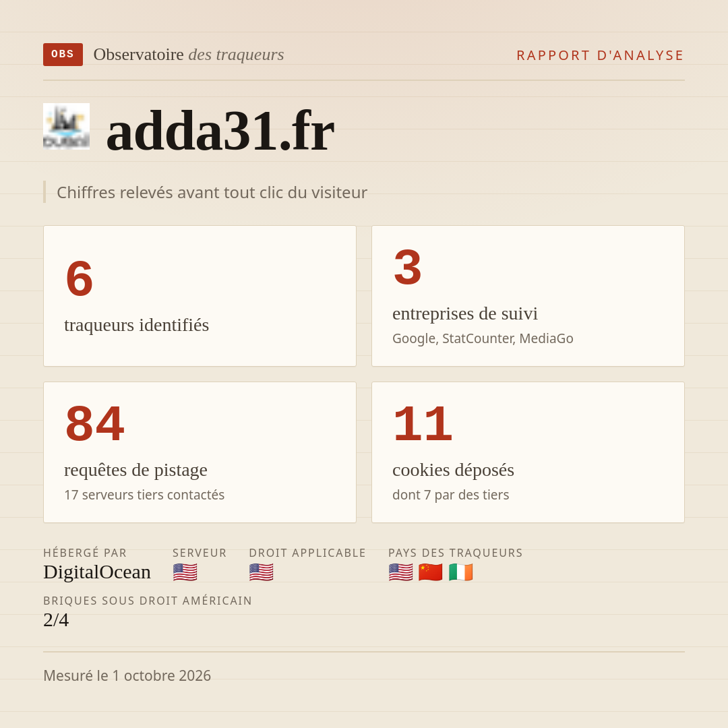Click the number 3 in entreprises card
This screenshot has width=728, height=728.
click(x=408, y=268)
